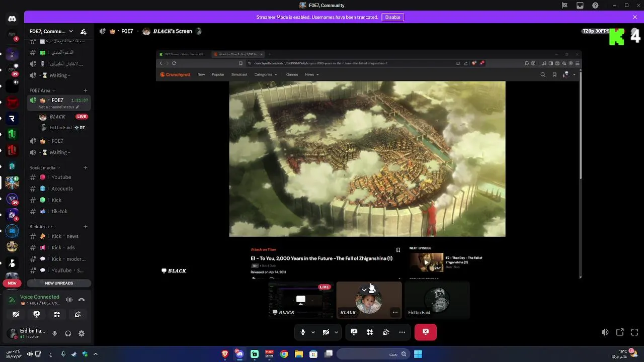
Task: Click the invite people icon beside server name
Action: click(83, 31)
